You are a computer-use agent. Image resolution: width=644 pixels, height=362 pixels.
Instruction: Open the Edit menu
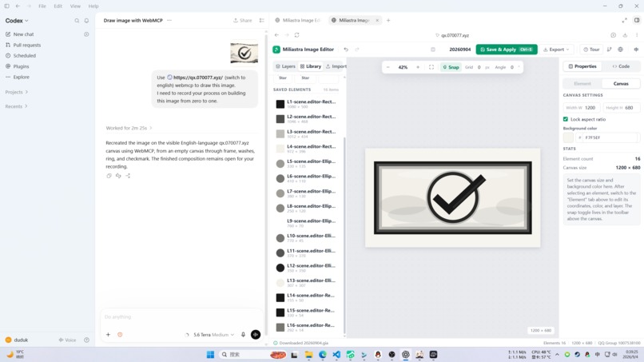point(58,6)
